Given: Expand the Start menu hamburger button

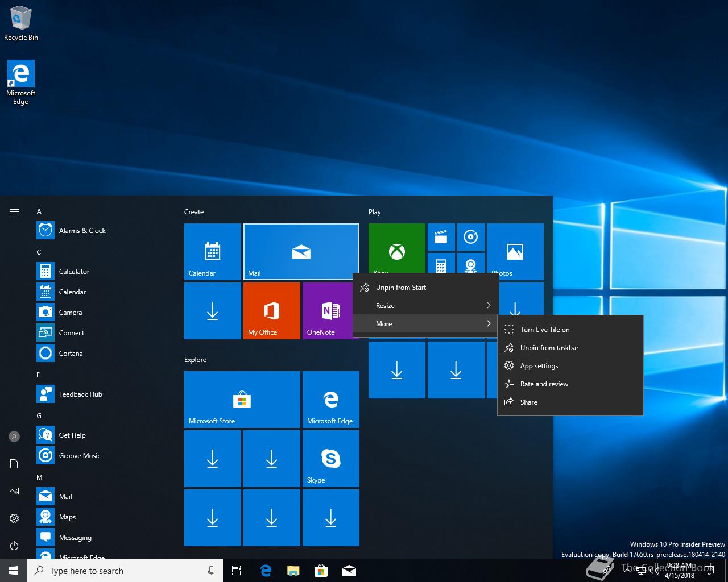Looking at the screenshot, I should tap(14, 211).
